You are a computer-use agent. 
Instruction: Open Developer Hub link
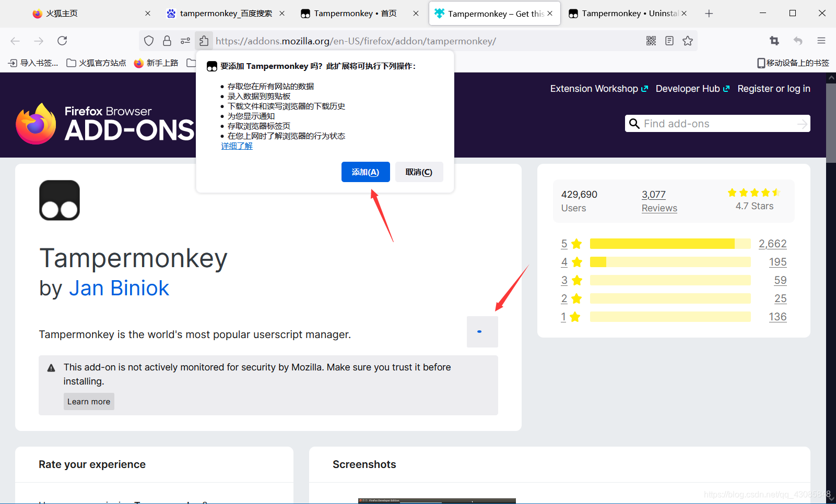point(692,89)
